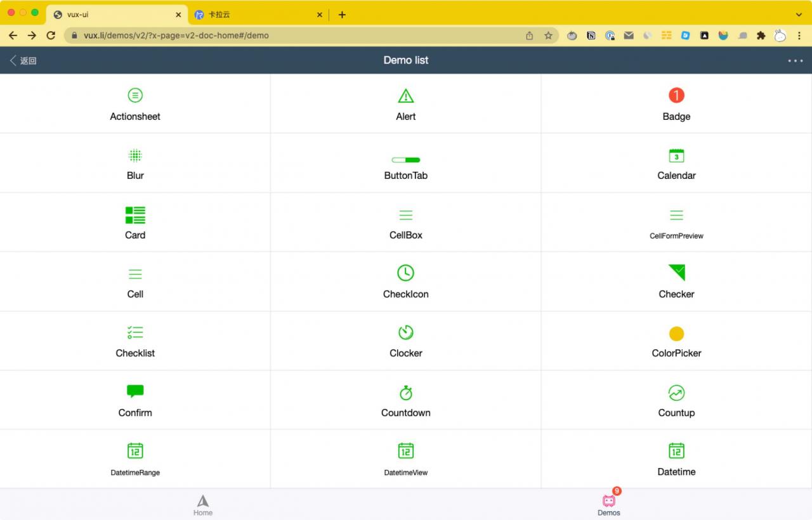Click the Checklist label
The width and height of the screenshot is (812, 520).
click(135, 353)
